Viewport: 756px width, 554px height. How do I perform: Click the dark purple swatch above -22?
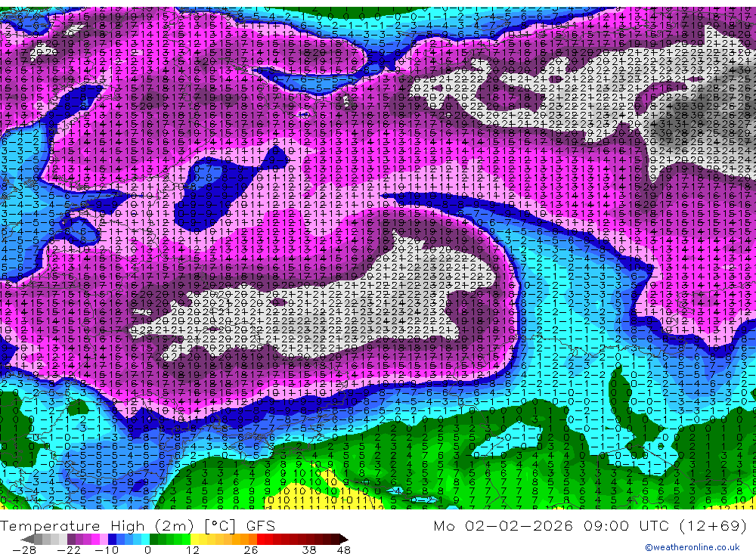click(x=71, y=539)
